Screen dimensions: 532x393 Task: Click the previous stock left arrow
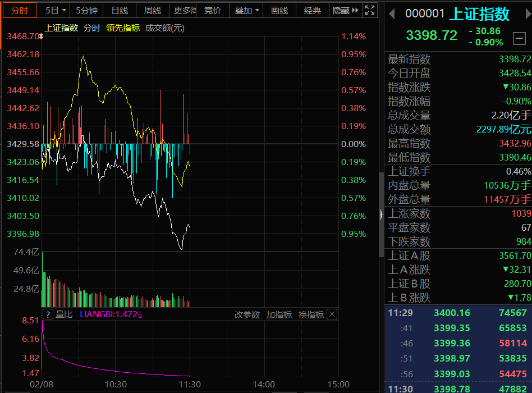pyautogui.click(x=392, y=13)
